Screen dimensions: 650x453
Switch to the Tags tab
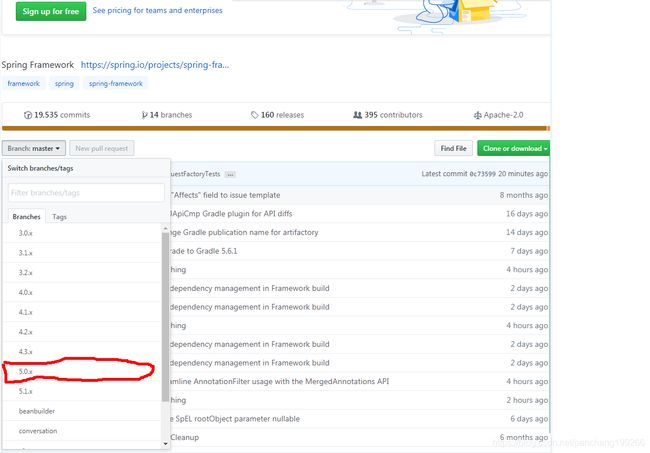click(59, 217)
